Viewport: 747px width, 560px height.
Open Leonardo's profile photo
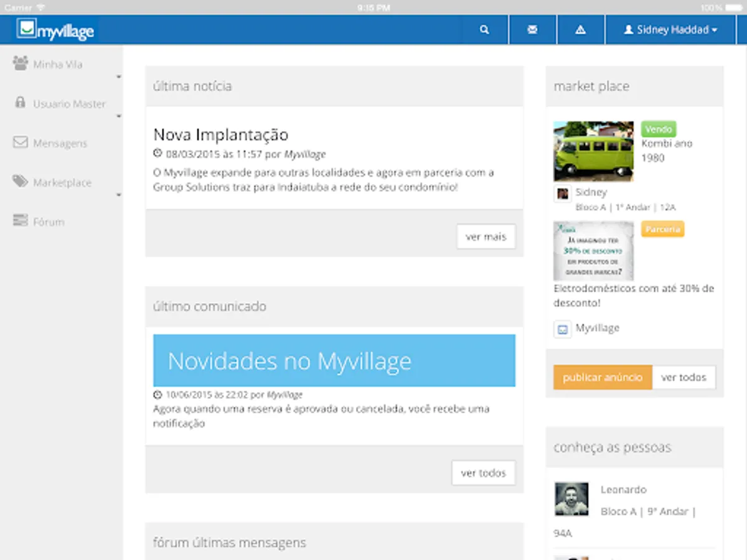571,499
